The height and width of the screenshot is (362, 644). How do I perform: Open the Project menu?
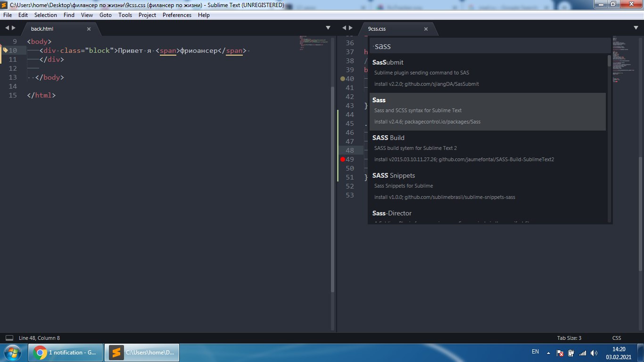(x=147, y=15)
